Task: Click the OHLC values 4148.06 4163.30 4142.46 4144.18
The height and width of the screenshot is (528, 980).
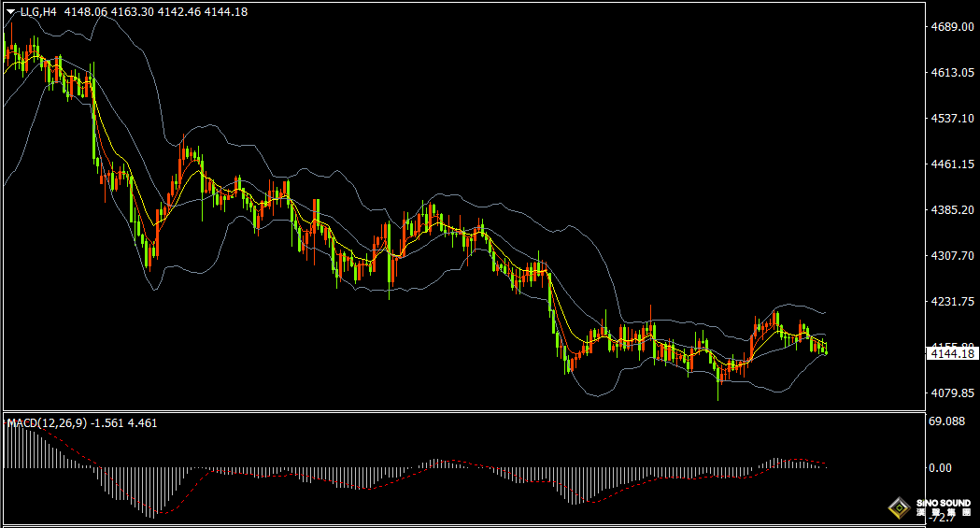Action: (156, 12)
